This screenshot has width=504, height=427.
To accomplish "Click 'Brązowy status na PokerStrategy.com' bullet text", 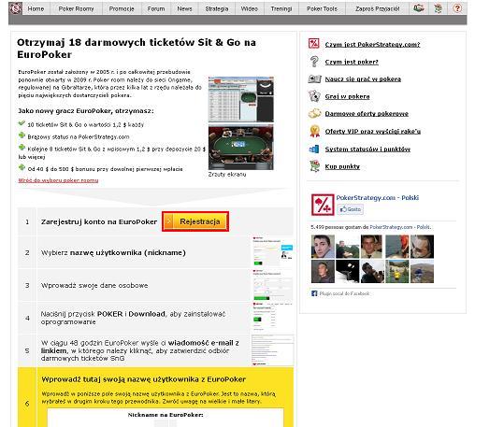I will 79,136.
